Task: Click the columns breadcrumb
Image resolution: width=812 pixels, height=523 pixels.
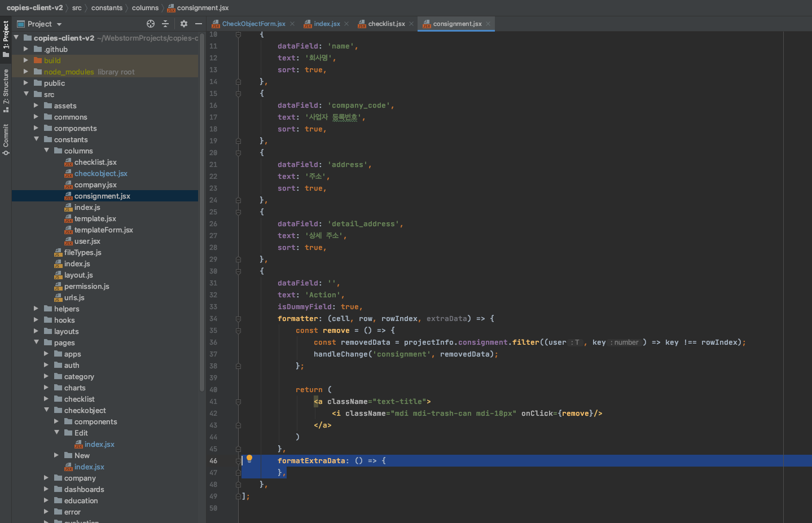Action: point(145,8)
